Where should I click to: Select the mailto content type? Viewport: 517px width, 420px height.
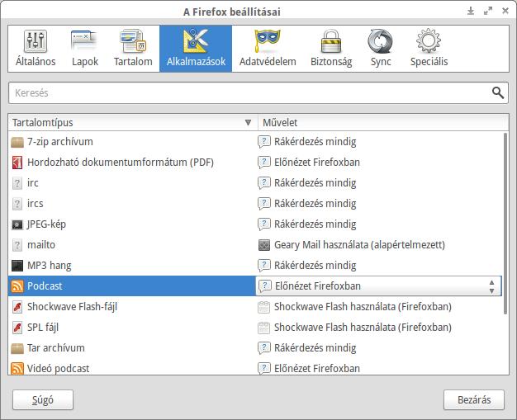click(256, 245)
